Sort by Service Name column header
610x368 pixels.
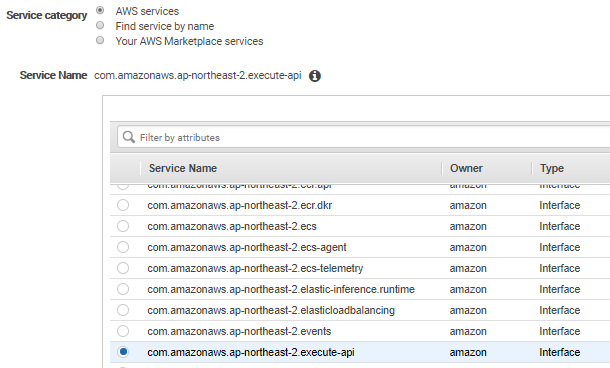(x=183, y=168)
